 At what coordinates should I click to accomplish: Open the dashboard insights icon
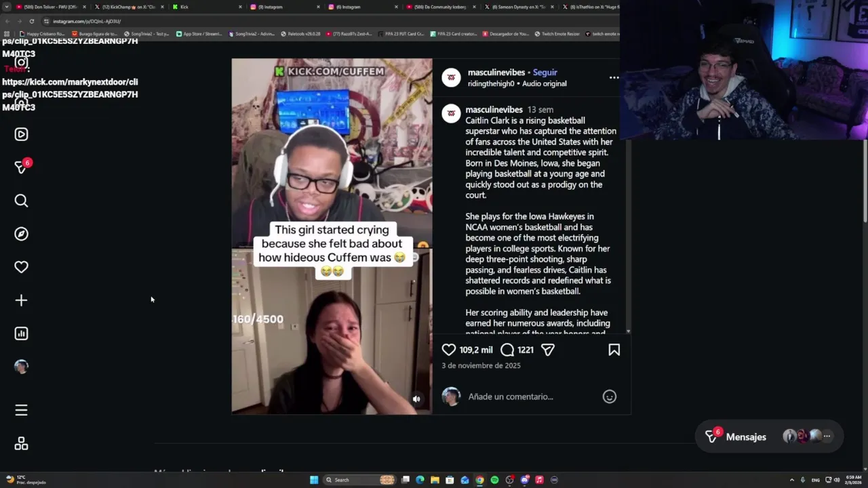coord(21,333)
